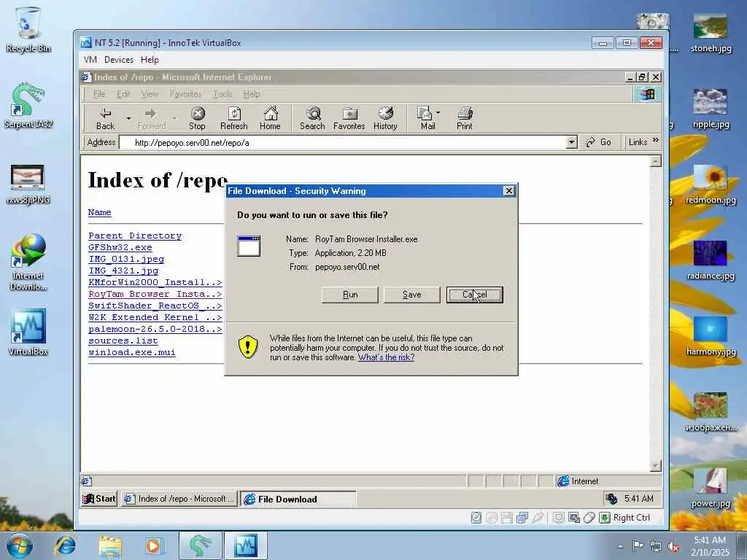Click the Print toolbar icon
747x560 pixels.
(x=465, y=119)
